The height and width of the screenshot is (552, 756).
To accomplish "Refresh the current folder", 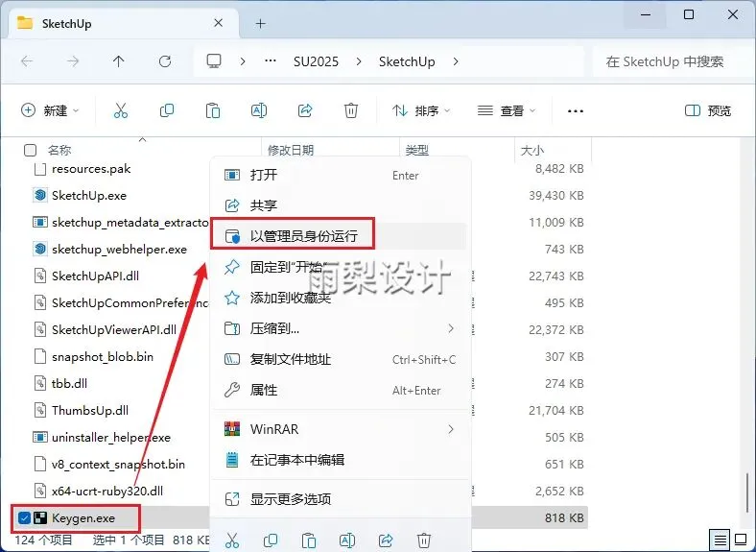I will click(x=165, y=61).
